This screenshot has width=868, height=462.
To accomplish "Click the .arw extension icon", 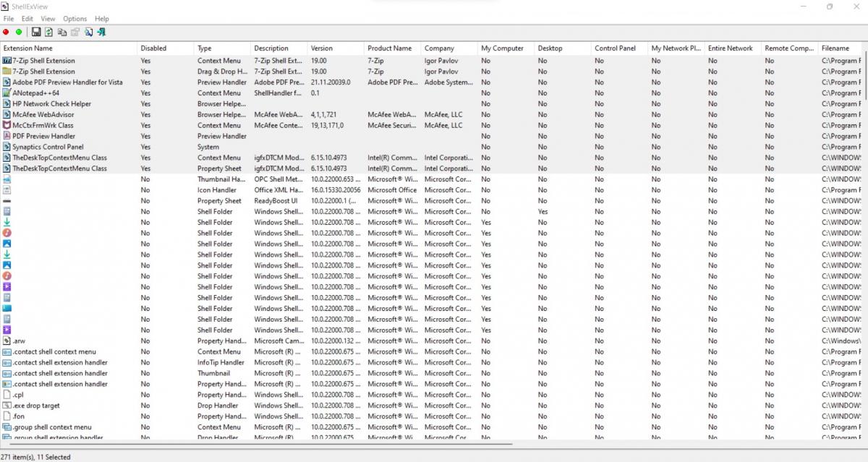I will click(7, 341).
